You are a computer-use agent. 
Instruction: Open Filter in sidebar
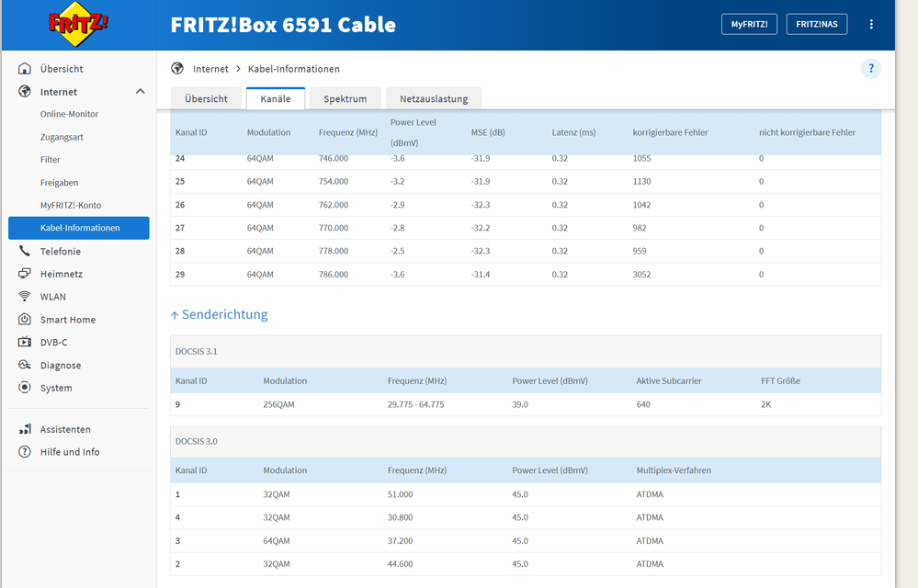(x=51, y=160)
